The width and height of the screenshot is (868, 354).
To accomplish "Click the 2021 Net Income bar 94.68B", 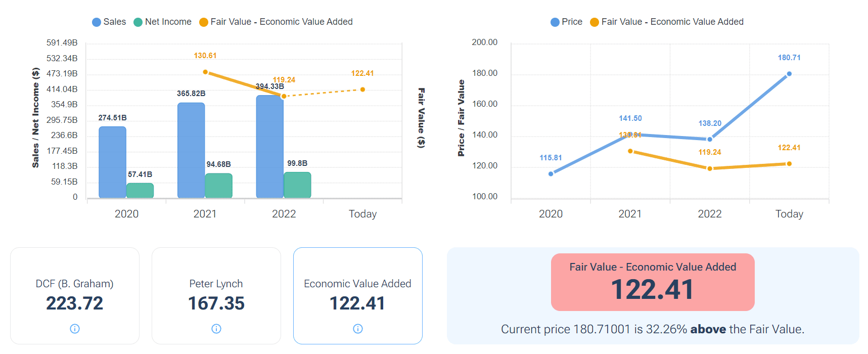I will [x=218, y=186].
